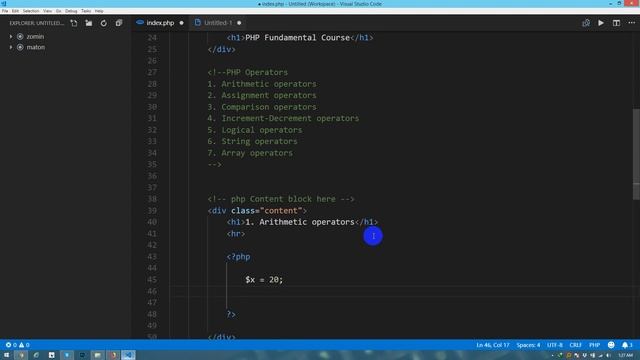Open notifications bell in status bar
640x360 pixels.
(627, 345)
